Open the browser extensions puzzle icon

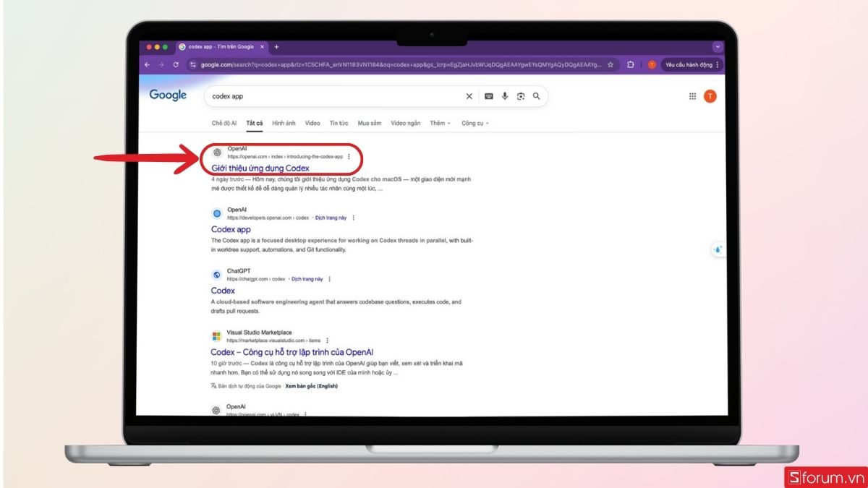631,65
